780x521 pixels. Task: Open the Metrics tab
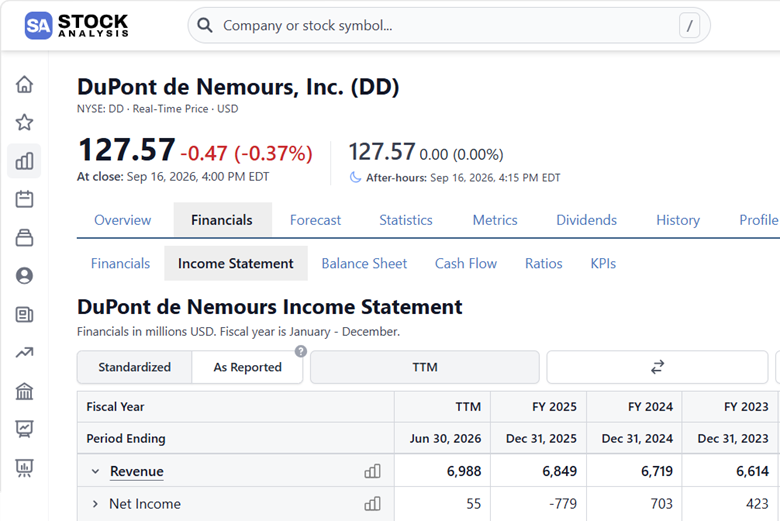pyautogui.click(x=495, y=220)
